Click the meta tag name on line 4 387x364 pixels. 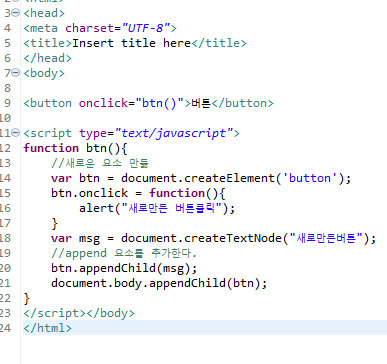tap(44, 28)
